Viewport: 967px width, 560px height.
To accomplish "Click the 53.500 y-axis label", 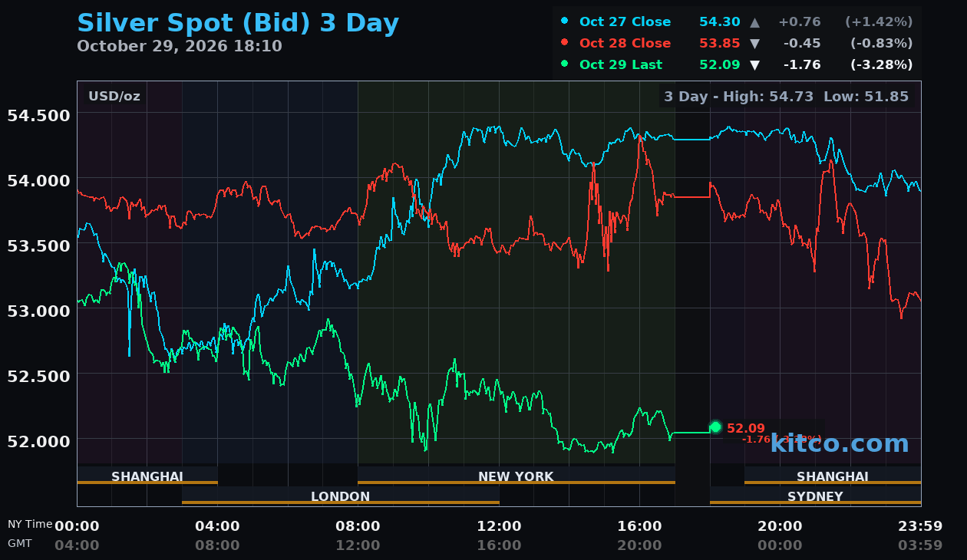I will (x=38, y=245).
